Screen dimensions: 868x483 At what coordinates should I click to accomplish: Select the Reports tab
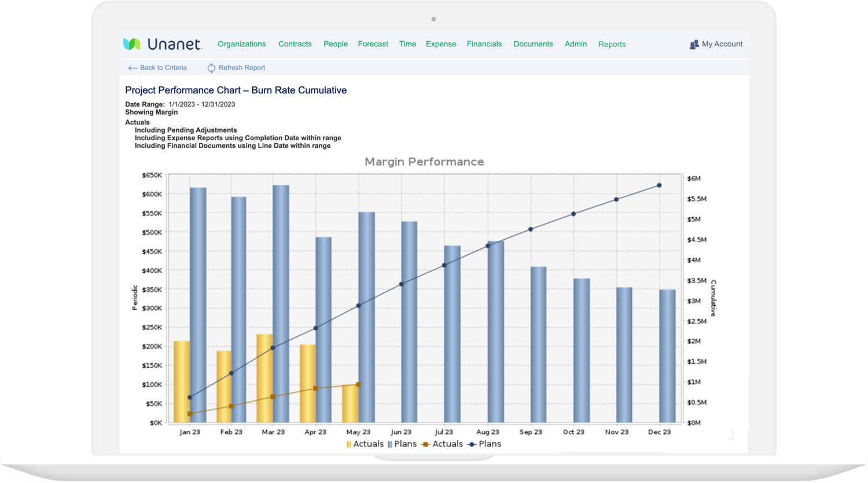[x=612, y=44]
